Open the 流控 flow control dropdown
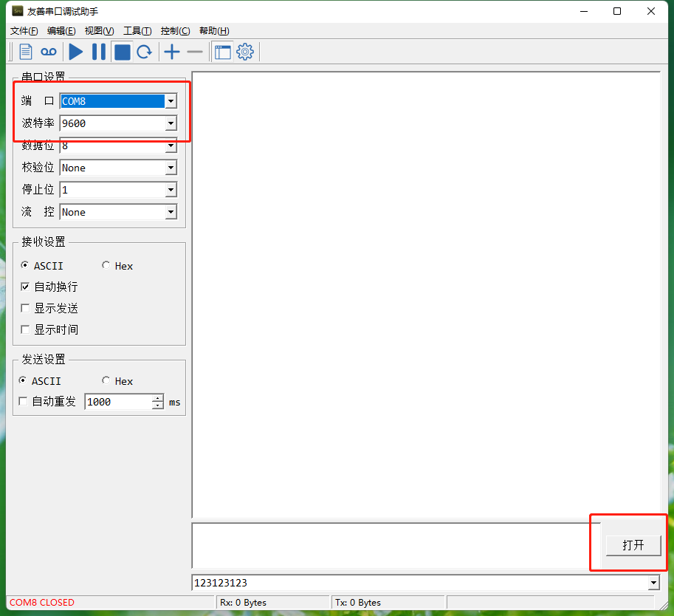 click(171, 212)
